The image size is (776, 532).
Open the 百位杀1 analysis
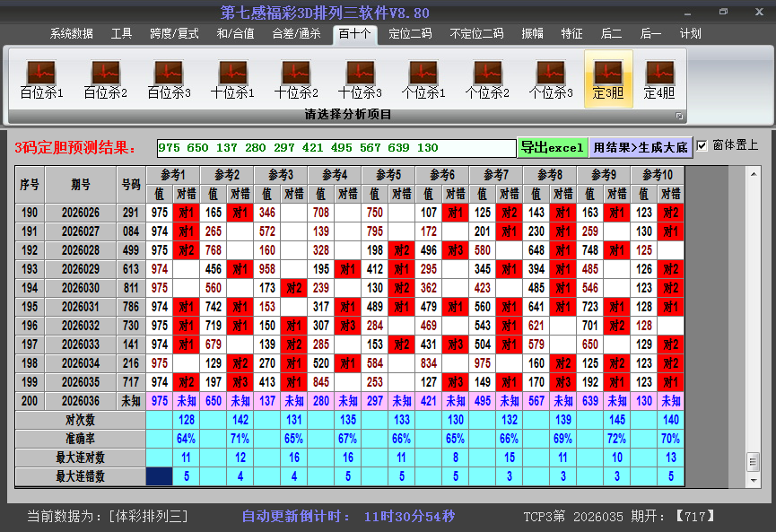(x=41, y=79)
